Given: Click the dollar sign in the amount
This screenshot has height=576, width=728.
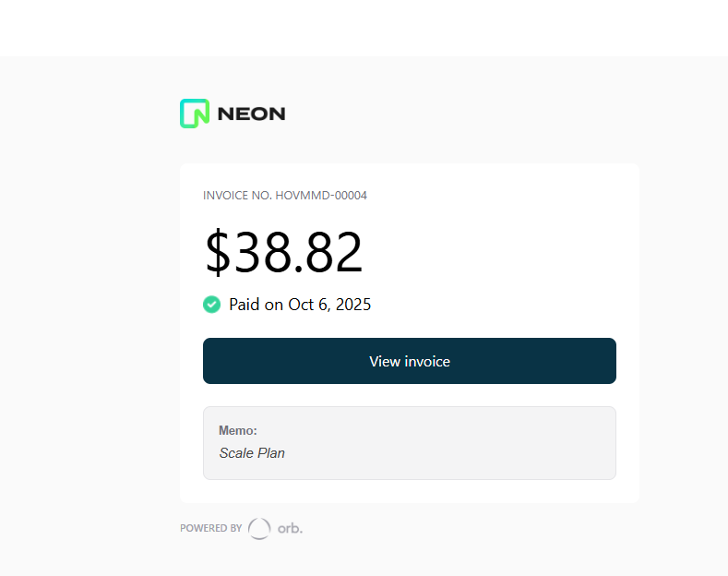Looking at the screenshot, I should [x=217, y=253].
